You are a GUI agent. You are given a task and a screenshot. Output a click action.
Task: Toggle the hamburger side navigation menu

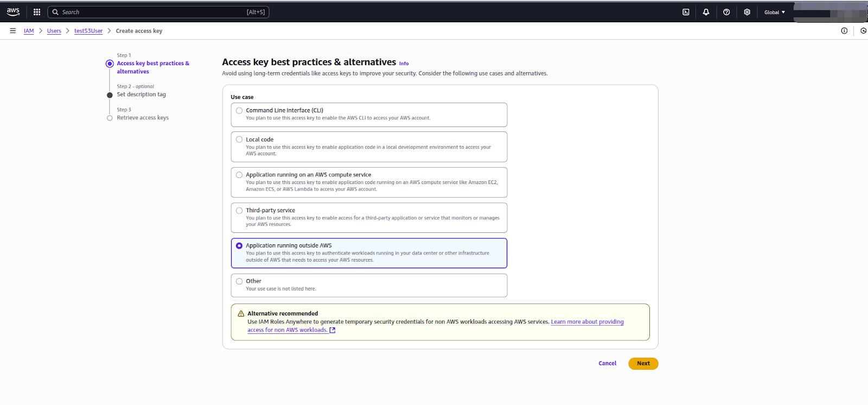pyautogui.click(x=13, y=31)
